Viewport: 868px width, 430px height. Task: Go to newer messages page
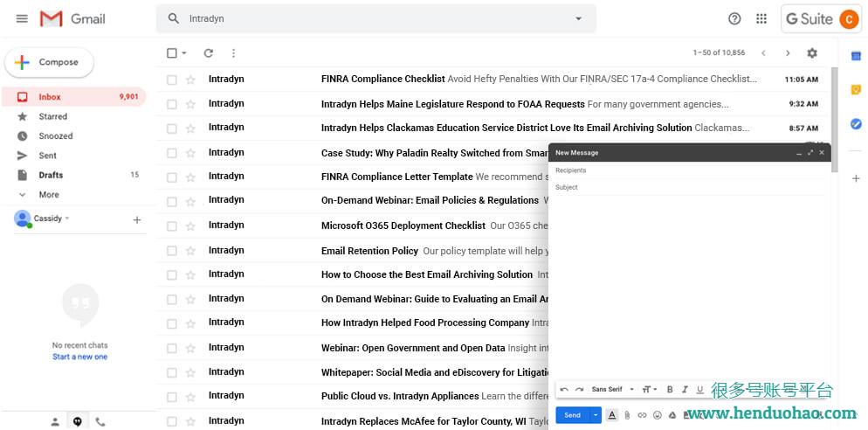click(x=763, y=53)
